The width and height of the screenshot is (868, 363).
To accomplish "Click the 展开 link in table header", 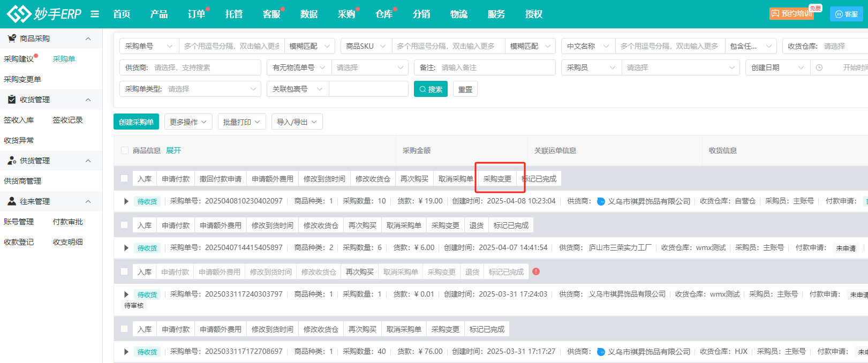I will pyautogui.click(x=173, y=150).
